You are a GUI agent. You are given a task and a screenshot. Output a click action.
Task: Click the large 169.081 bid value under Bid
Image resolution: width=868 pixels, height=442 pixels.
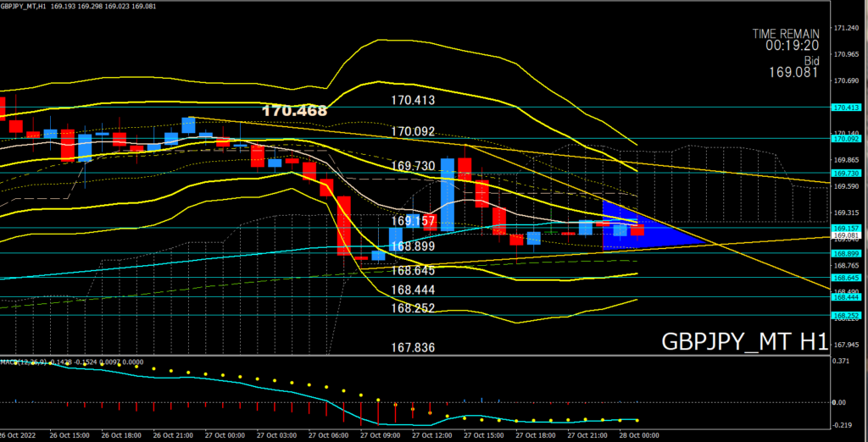[793, 72]
